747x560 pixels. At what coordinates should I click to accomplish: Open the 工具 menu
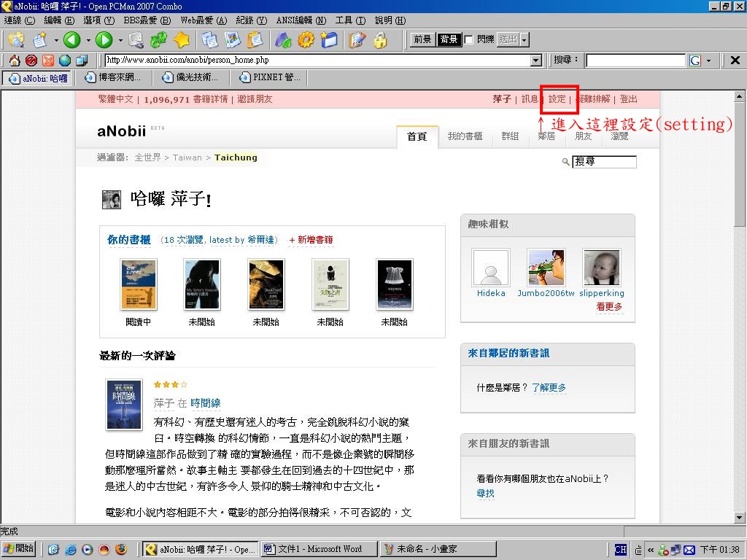coord(350,20)
